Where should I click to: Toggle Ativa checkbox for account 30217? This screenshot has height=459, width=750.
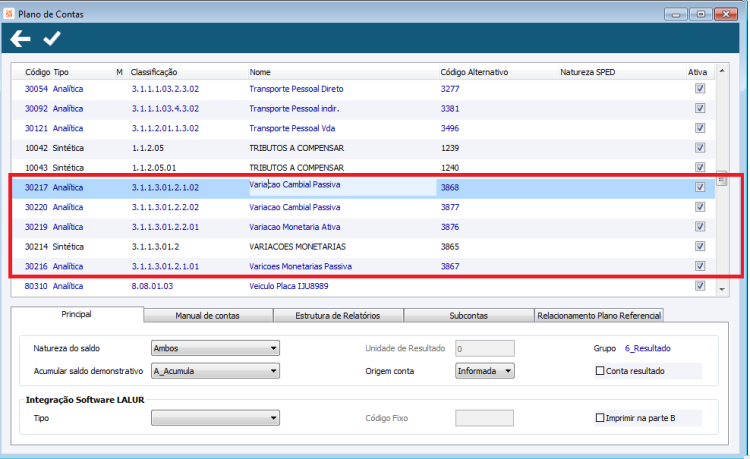[x=700, y=187]
